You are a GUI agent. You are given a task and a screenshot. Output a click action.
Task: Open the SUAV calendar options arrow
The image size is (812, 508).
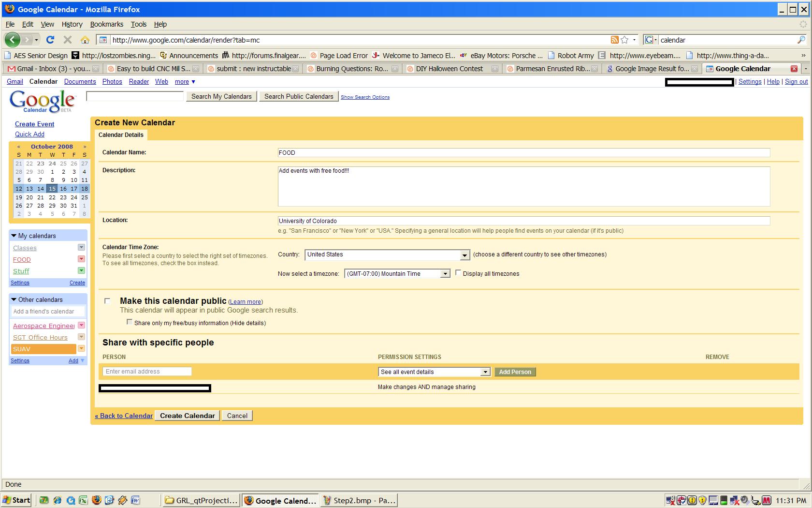point(81,348)
